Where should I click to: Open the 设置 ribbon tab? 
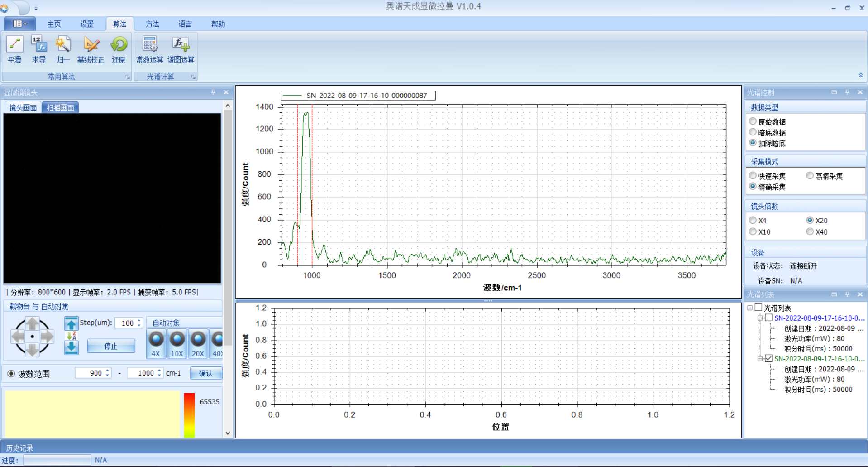87,24
